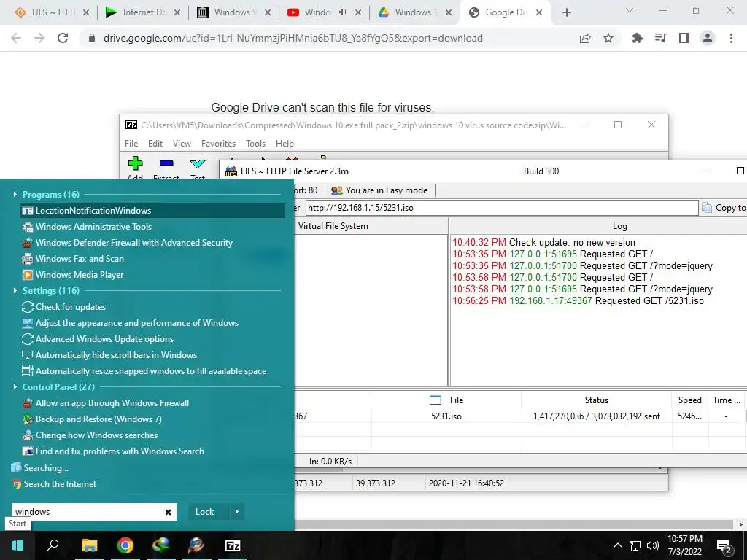Open the 7-Zip View menu
This screenshot has height=560, width=747.
(182, 144)
